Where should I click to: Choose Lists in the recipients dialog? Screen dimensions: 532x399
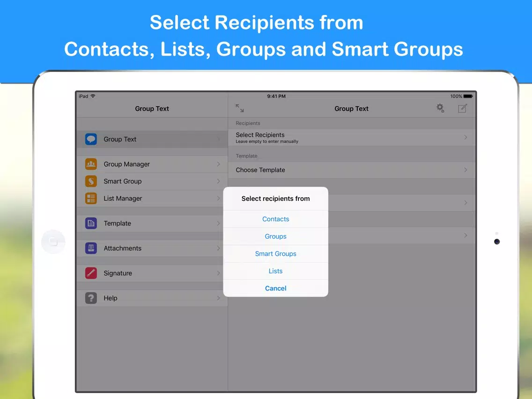click(x=275, y=271)
